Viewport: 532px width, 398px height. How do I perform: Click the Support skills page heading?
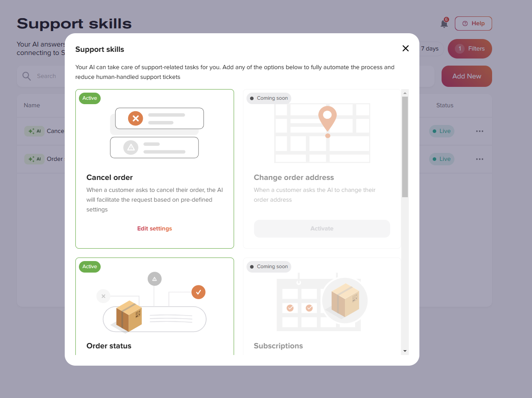(x=74, y=23)
